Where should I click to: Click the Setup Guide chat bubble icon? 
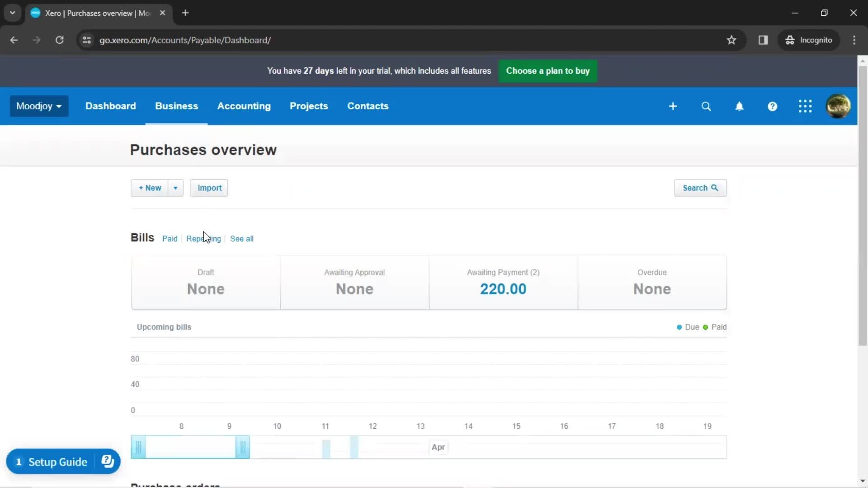(108, 461)
